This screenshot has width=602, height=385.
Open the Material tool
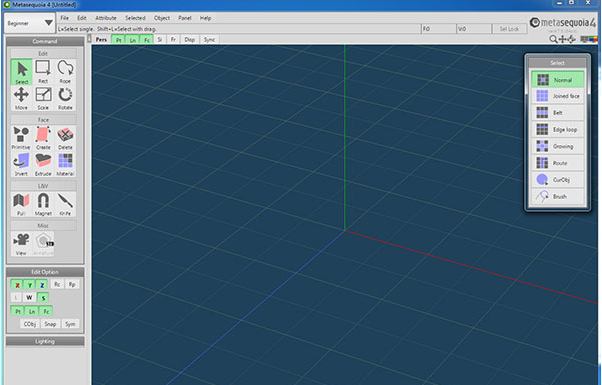tap(65, 165)
